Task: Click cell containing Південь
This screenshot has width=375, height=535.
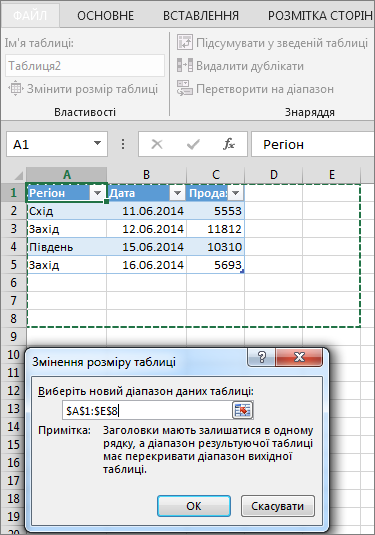Action: 67,247
